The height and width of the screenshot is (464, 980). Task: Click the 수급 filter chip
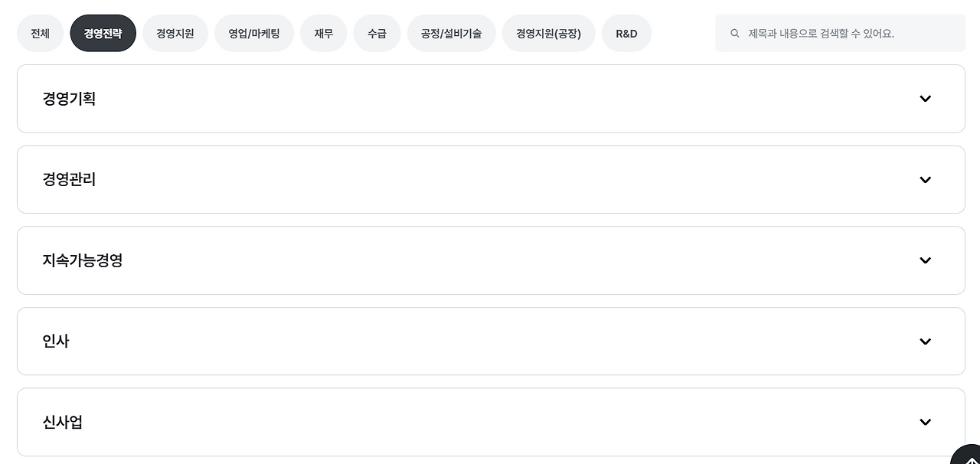(377, 33)
